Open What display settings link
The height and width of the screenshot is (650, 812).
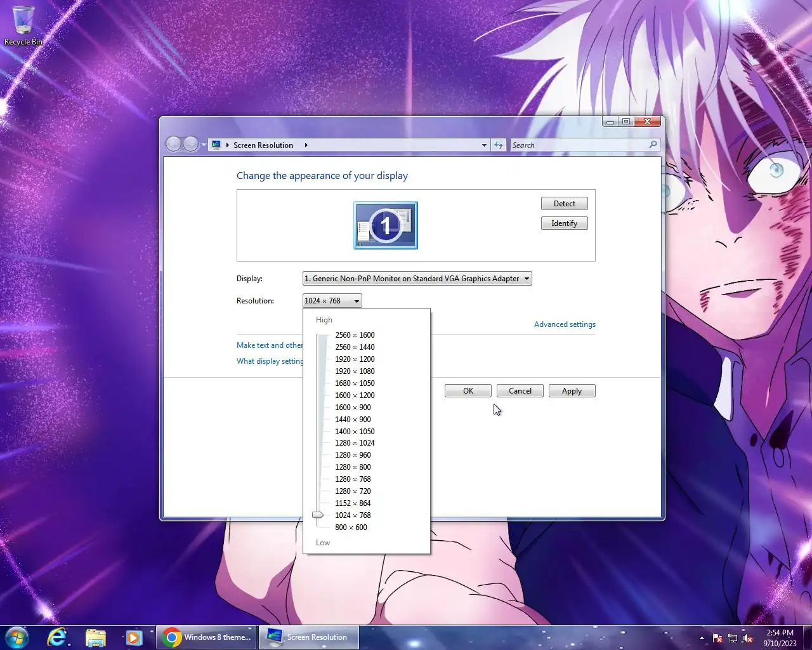[270, 361]
